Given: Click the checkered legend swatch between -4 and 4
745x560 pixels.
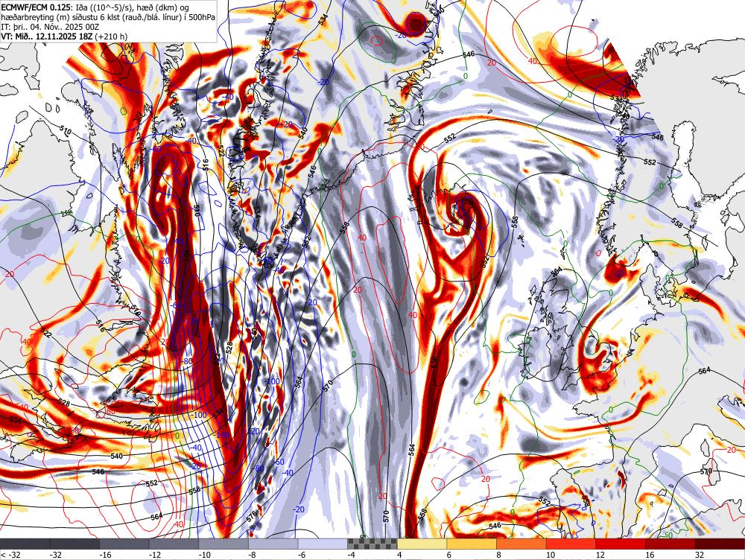Looking at the screenshot, I should tap(372, 544).
